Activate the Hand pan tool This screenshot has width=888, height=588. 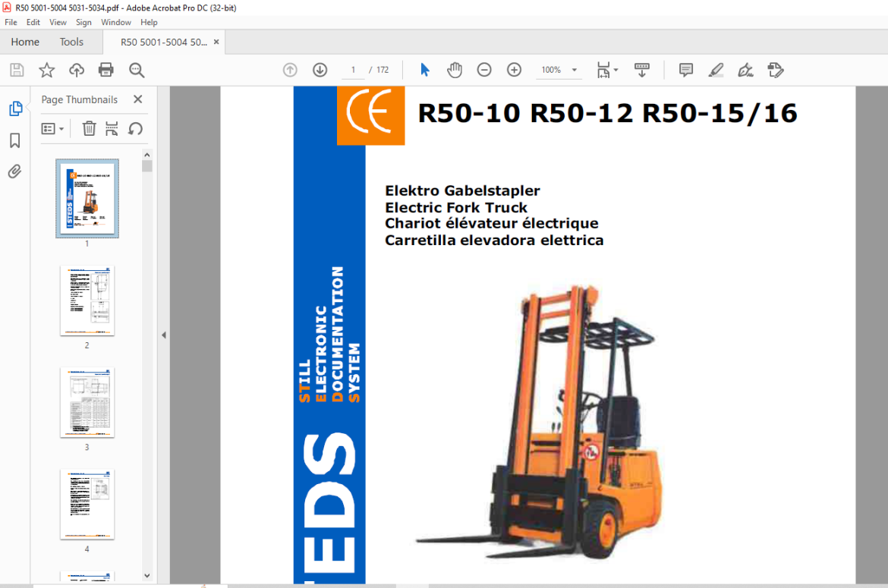tap(454, 70)
